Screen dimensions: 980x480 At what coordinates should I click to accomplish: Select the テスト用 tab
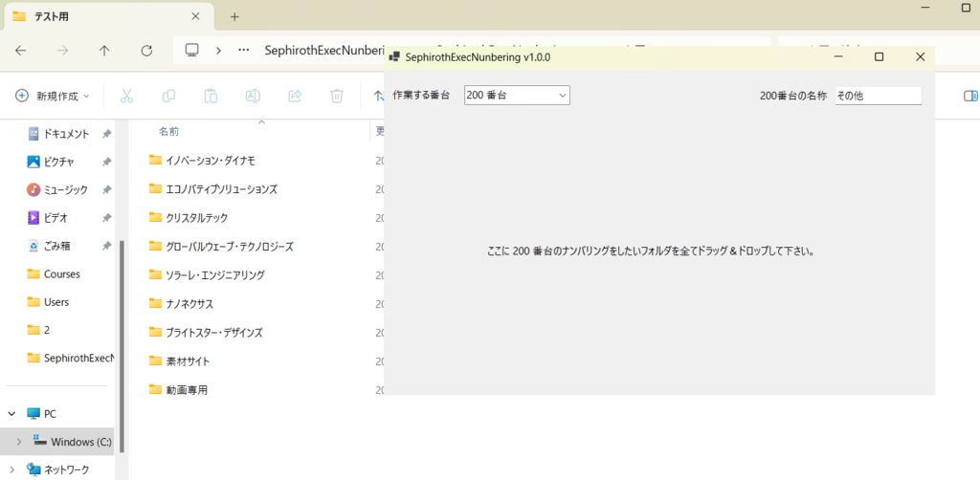coord(109,17)
